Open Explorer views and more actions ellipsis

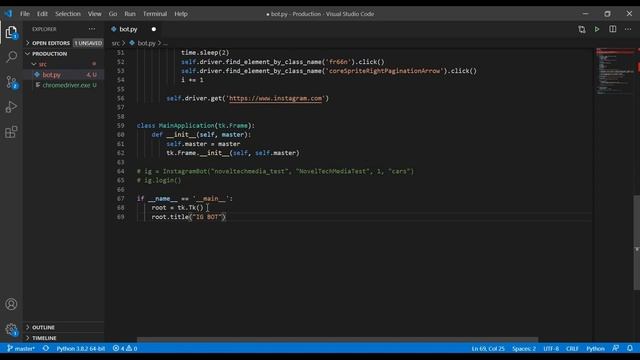[92, 29]
